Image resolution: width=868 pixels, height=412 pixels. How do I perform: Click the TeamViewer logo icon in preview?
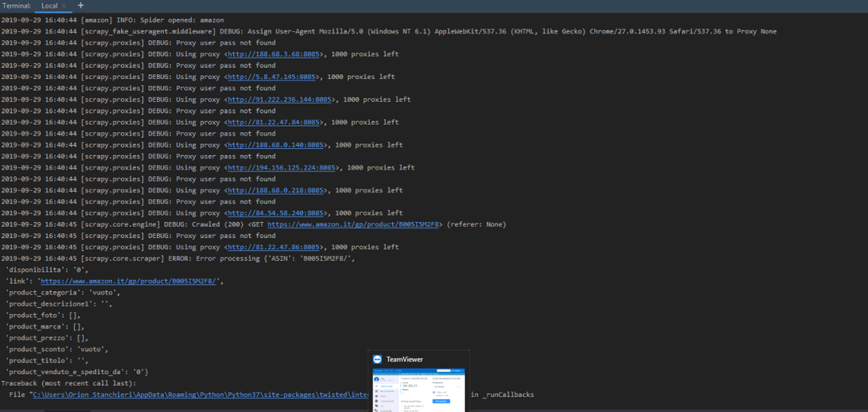point(377,359)
